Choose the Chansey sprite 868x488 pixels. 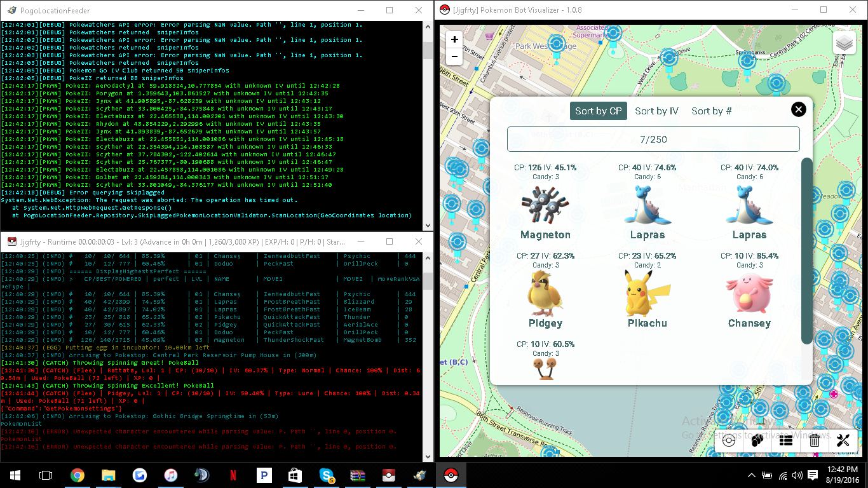(x=749, y=293)
